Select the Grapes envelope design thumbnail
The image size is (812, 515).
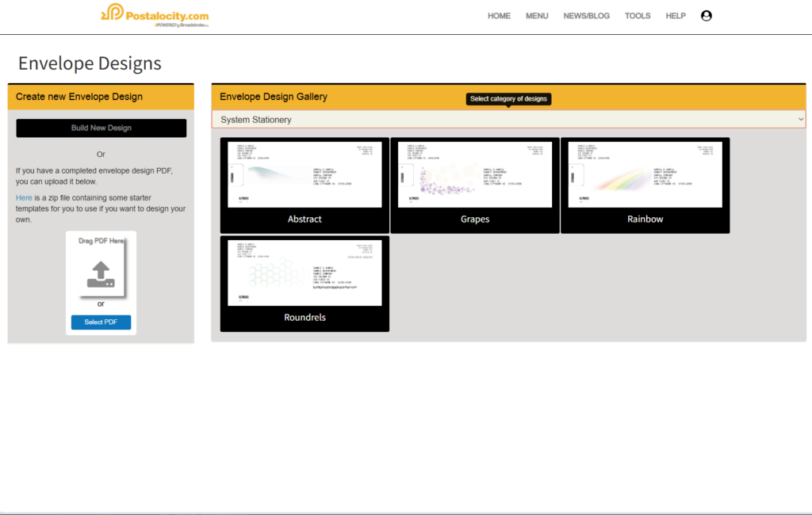[x=475, y=175]
